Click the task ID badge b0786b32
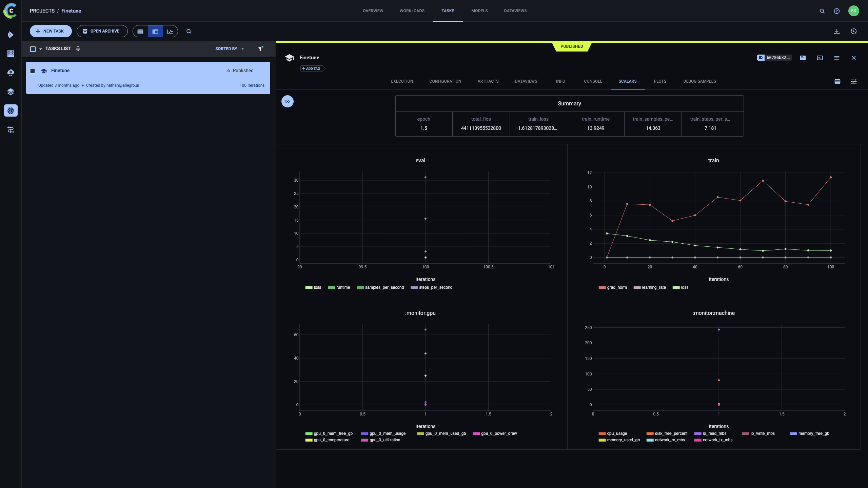This screenshot has height=488, width=868. coord(774,58)
